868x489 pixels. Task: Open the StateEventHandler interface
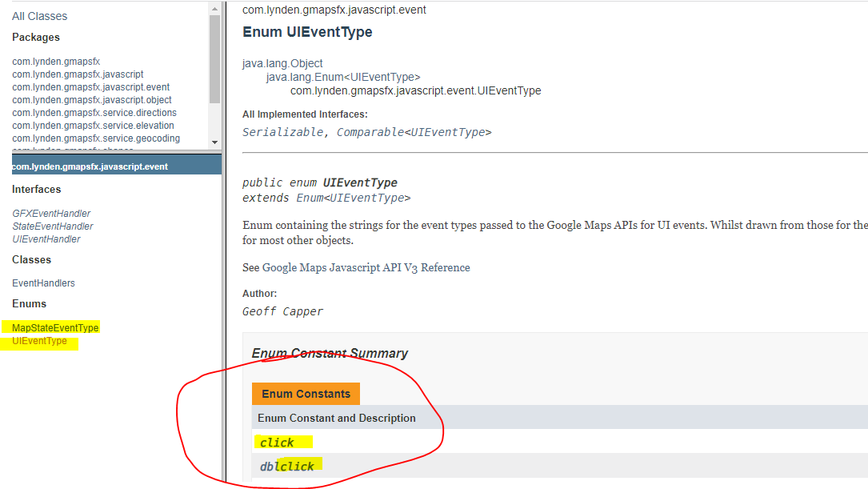[53, 226]
